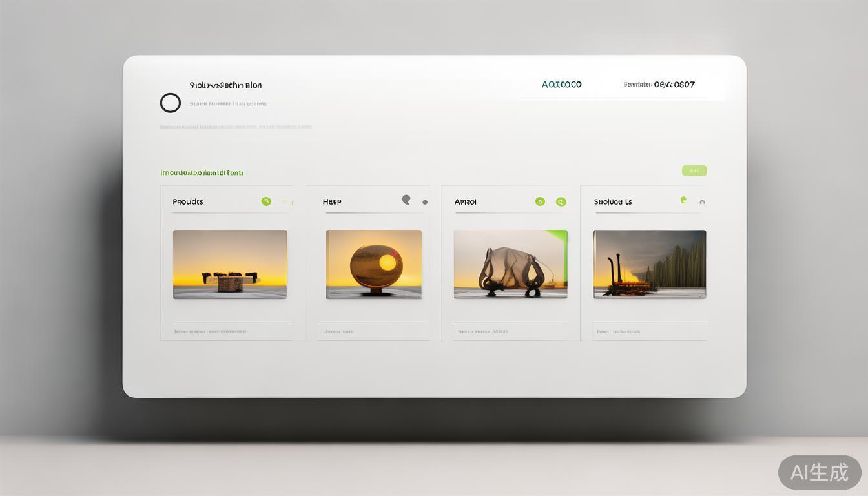Open the Proudts card sunset thumbnail
The width and height of the screenshot is (868, 496).
(230, 264)
